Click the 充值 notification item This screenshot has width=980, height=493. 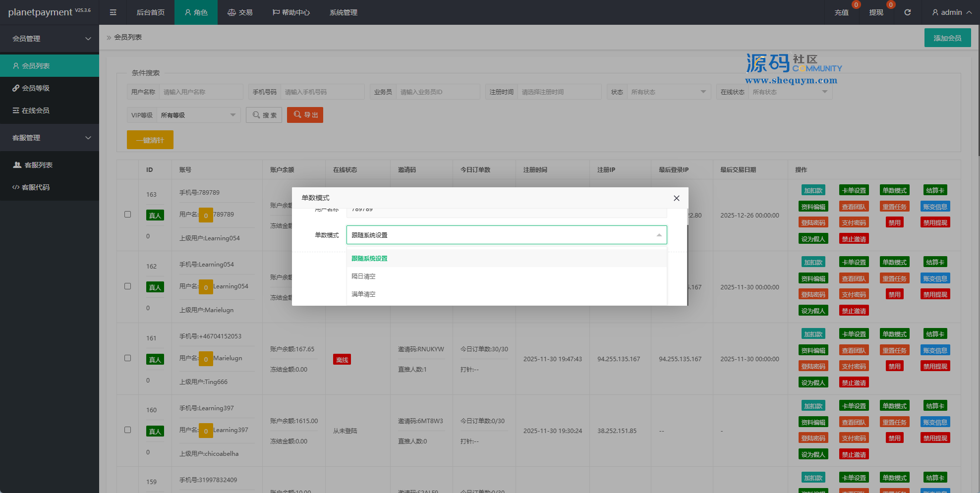point(841,12)
